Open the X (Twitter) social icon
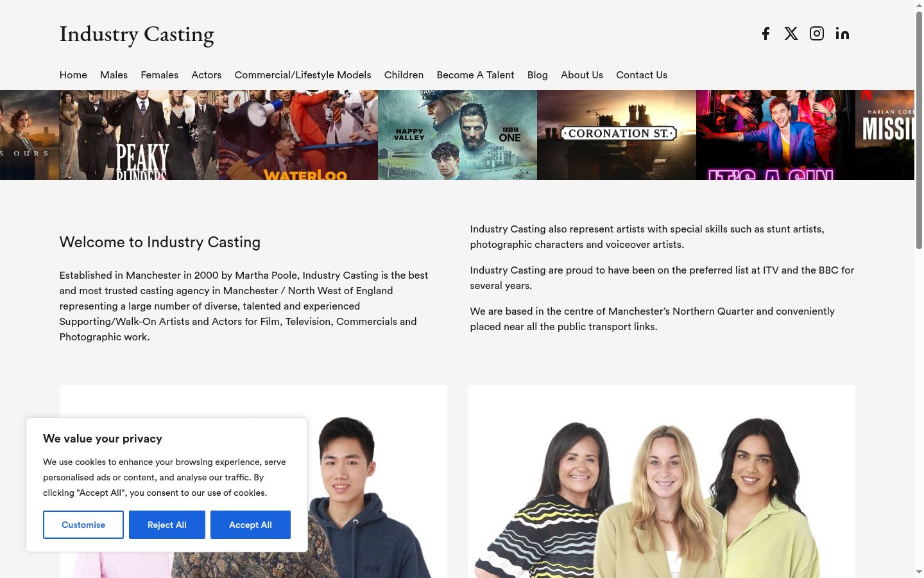Image resolution: width=924 pixels, height=578 pixels. point(791,33)
